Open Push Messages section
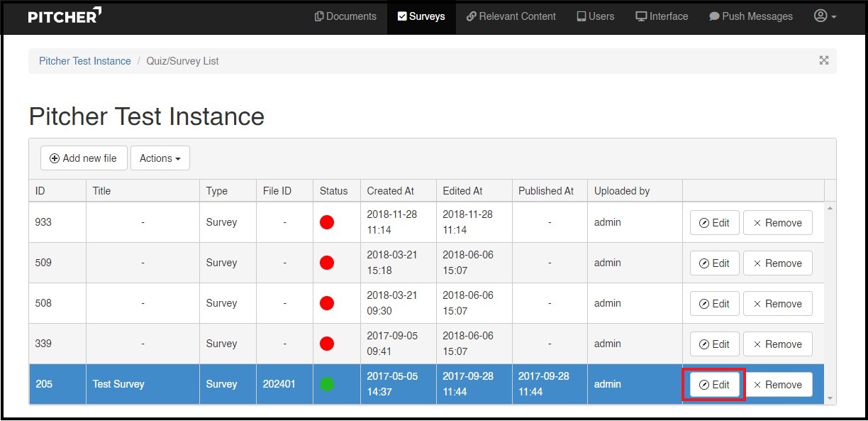868x421 pixels. [751, 16]
